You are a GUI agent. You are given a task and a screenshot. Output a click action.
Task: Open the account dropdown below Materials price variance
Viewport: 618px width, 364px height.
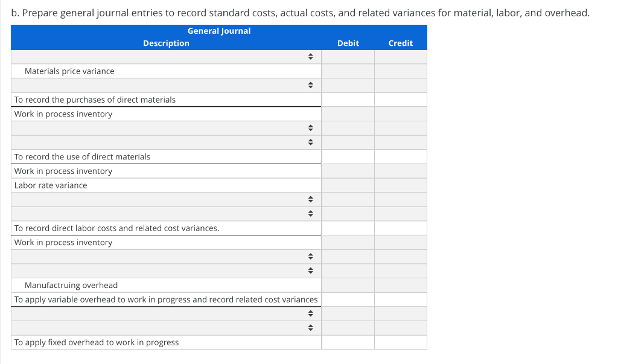pos(310,85)
